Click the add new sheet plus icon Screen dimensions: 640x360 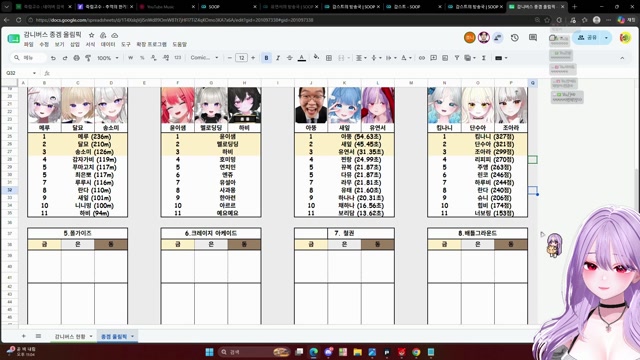(24, 336)
